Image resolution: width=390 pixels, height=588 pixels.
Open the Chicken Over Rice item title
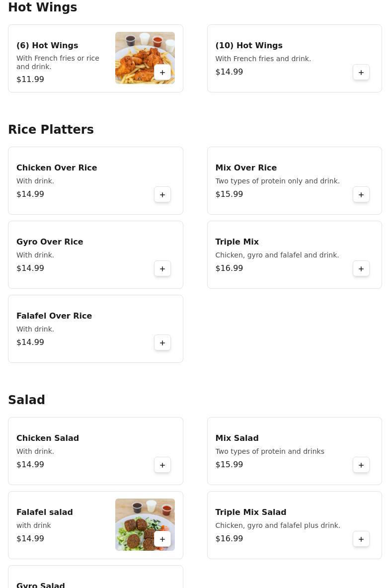(57, 168)
